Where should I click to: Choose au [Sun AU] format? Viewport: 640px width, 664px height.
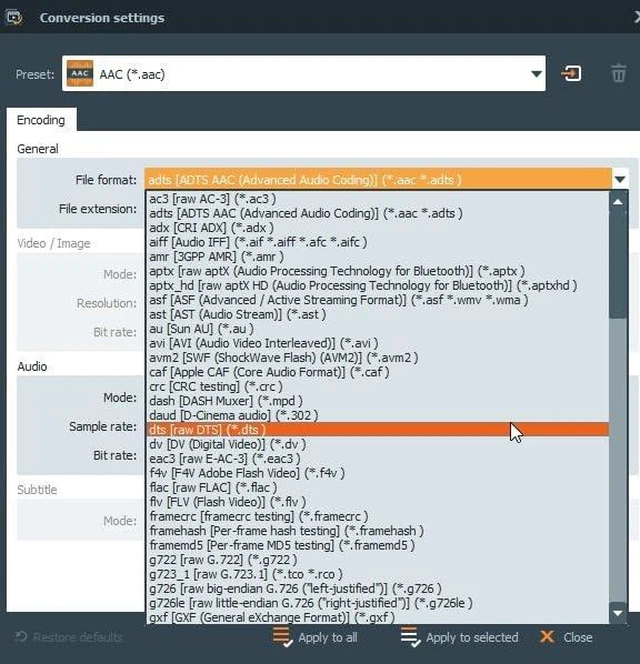377,329
